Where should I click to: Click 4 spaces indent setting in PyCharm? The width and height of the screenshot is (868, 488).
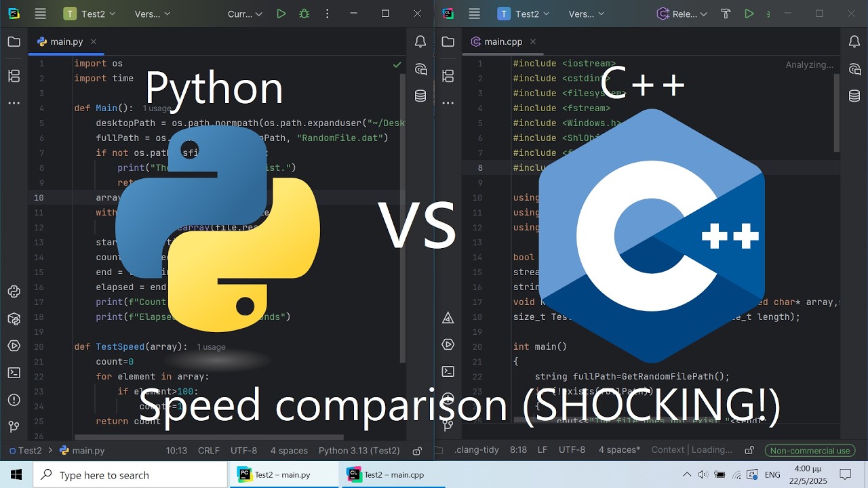click(x=289, y=451)
